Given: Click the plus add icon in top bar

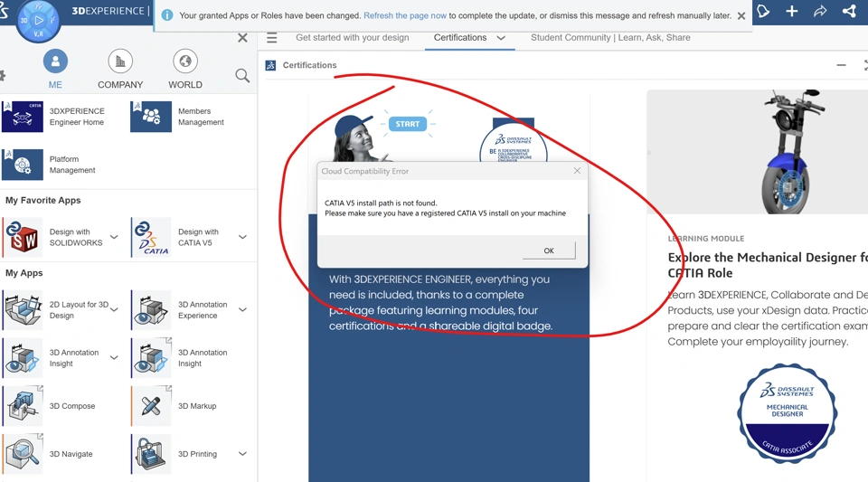Looking at the screenshot, I should click(792, 11).
